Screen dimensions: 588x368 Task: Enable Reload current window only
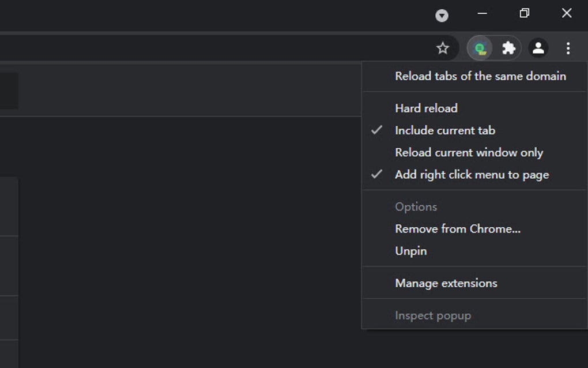pos(468,152)
